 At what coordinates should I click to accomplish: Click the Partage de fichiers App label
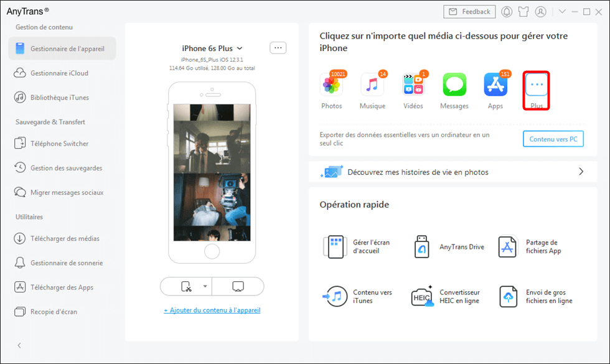543,246
